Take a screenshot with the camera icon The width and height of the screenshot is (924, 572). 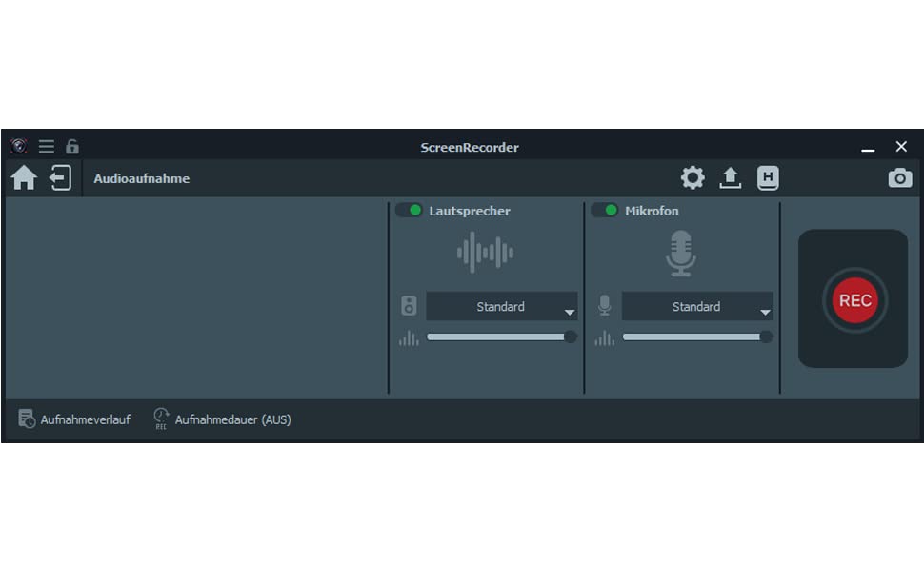point(899,177)
